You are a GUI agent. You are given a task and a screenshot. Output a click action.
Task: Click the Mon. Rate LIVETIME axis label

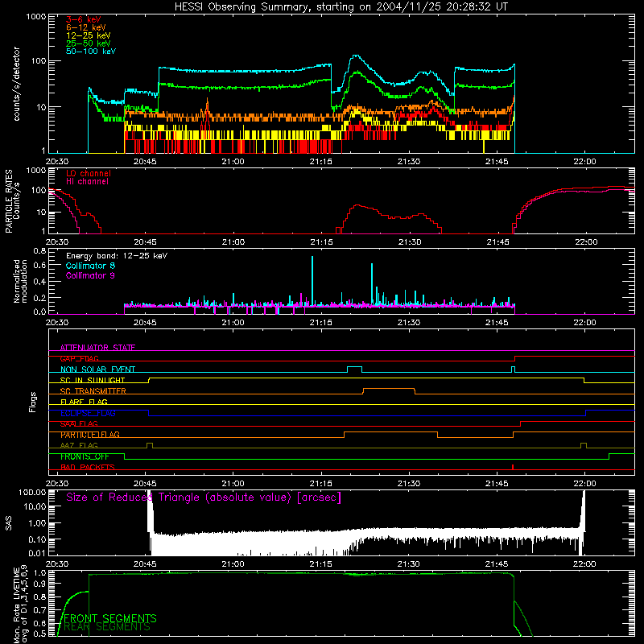pyautogui.click(x=20, y=605)
